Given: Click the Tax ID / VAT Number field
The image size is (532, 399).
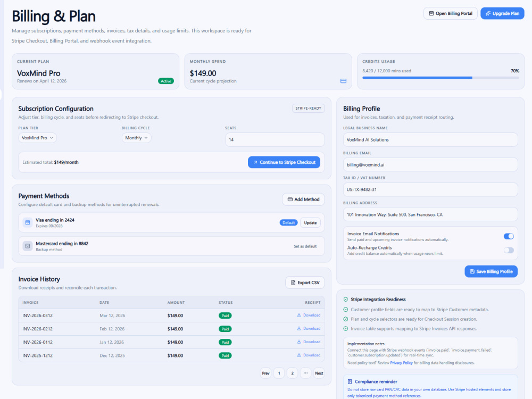Looking at the screenshot, I should point(430,189).
